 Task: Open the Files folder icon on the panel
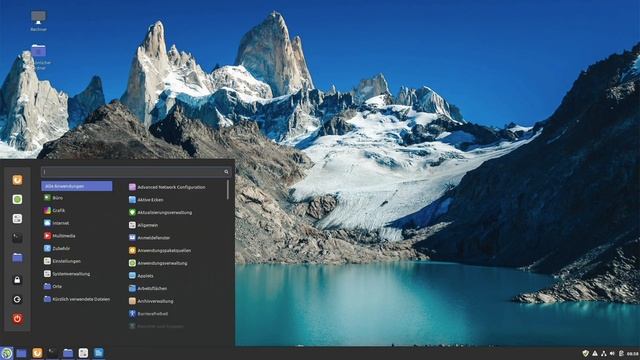(x=68, y=353)
